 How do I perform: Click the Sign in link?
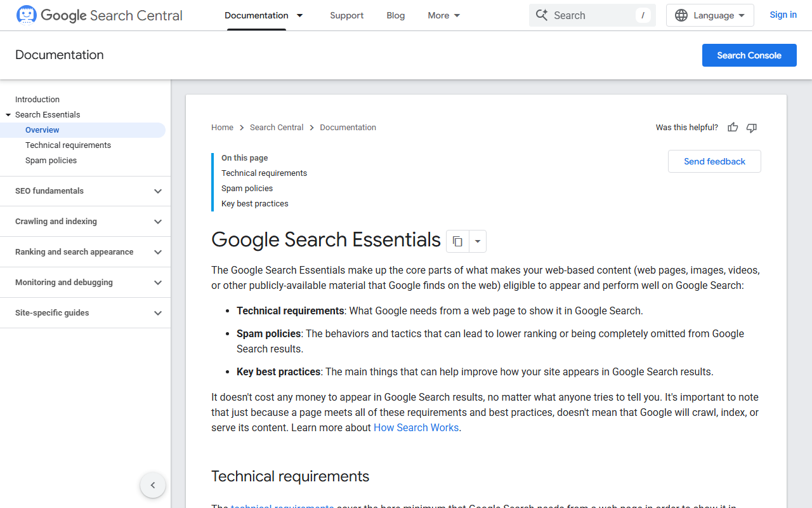click(x=783, y=15)
